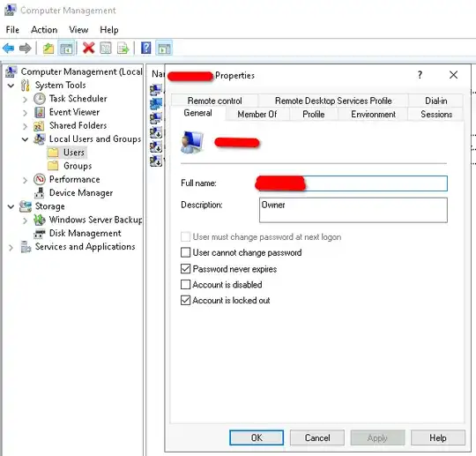Click the Cancel button
Screen dimensions: 476x456
click(317, 437)
